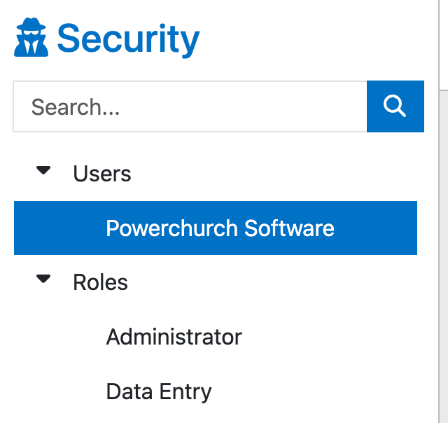Open the Administrator role

click(174, 337)
